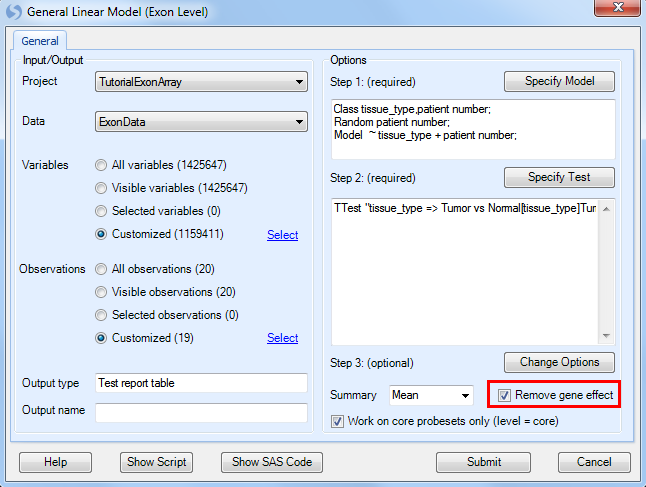Viewport: 646px width, 487px height.
Task: Select the Selected variables (0) option
Action: point(101,211)
